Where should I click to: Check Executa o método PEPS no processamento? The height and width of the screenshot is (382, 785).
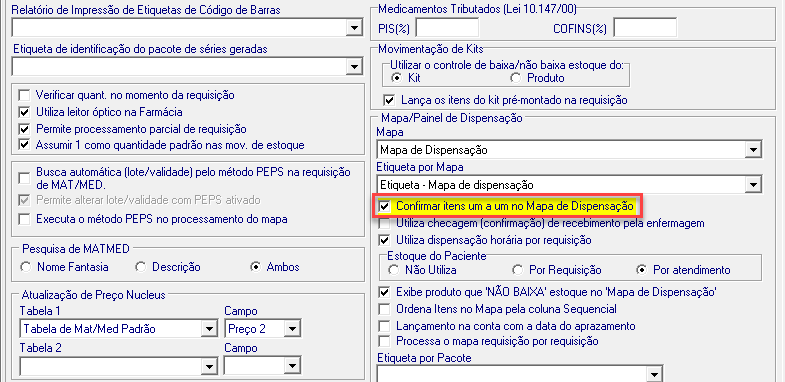(x=24, y=219)
